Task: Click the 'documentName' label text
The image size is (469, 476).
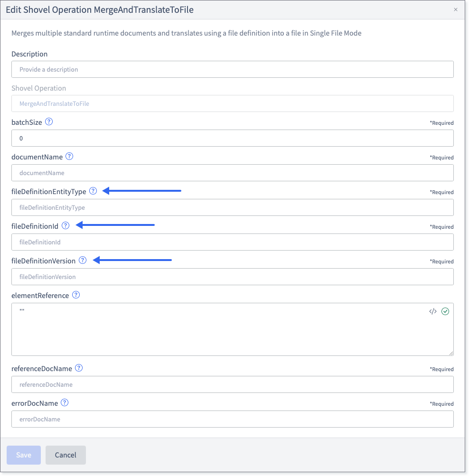Action: tap(37, 157)
